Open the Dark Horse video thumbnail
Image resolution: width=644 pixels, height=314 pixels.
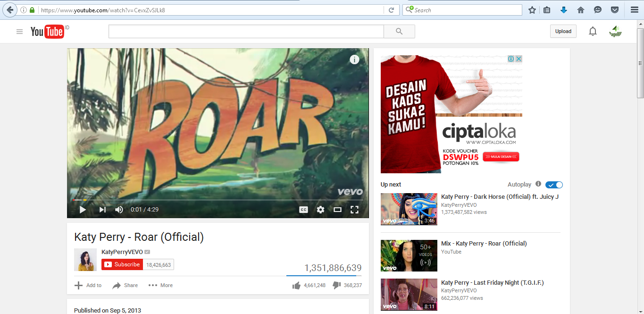coord(409,209)
